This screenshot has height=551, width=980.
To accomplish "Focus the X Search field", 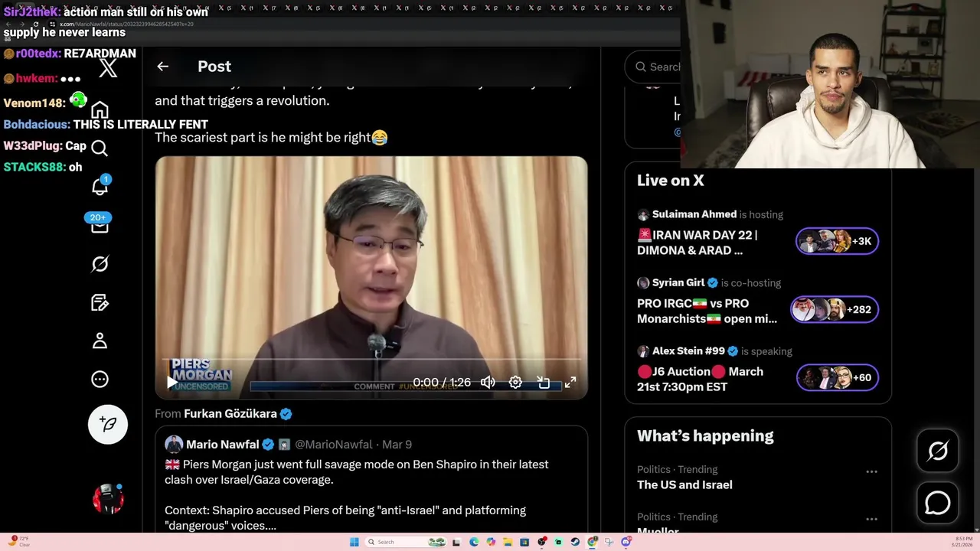I will coord(655,67).
